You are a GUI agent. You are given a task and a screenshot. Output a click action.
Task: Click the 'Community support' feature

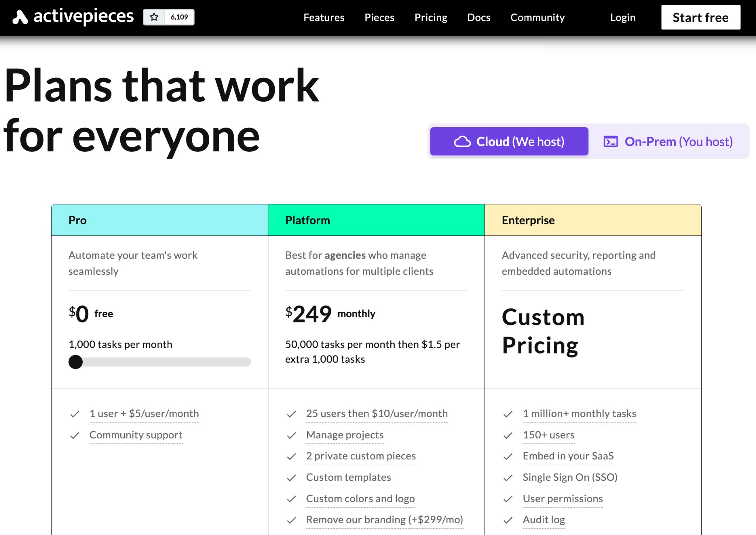[136, 435]
